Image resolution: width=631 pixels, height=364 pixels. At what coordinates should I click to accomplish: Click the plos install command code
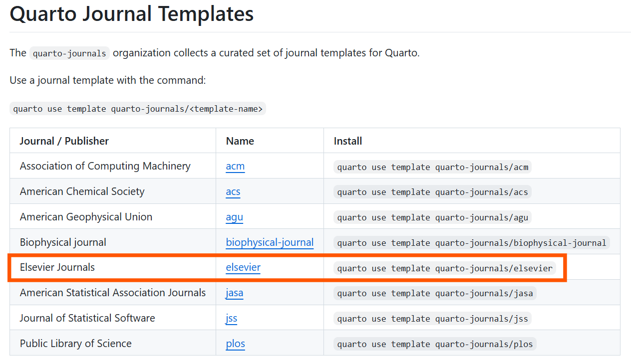pyautogui.click(x=435, y=344)
